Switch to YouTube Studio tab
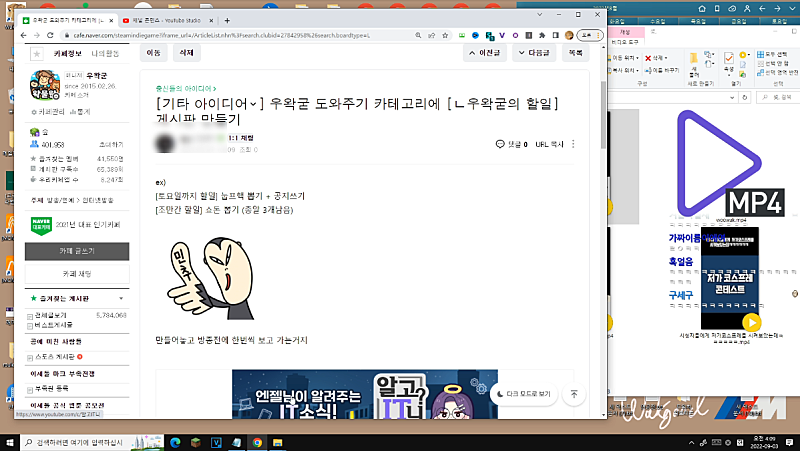Image resolution: width=800 pixels, height=451 pixels. tap(168, 20)
